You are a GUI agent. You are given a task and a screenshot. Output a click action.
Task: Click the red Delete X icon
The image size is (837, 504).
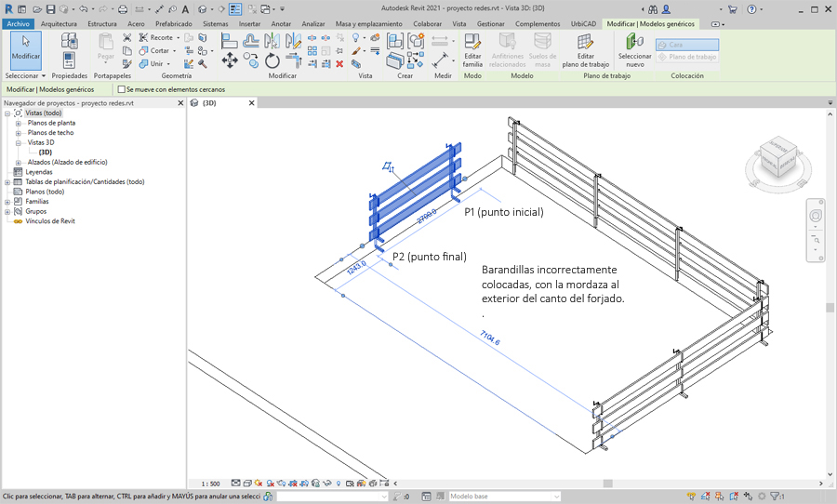click(x=339, y=64)
